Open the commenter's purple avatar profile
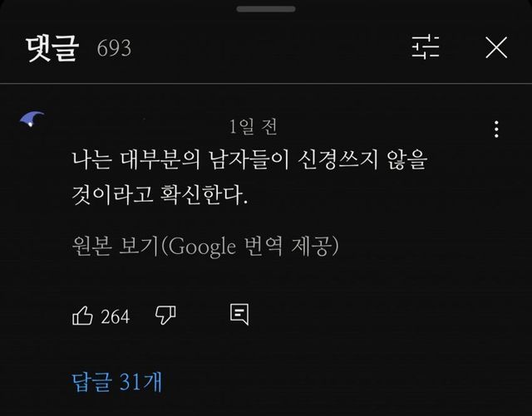The width and height of the screenshot is (532, 416). click(x=32, y=119)
